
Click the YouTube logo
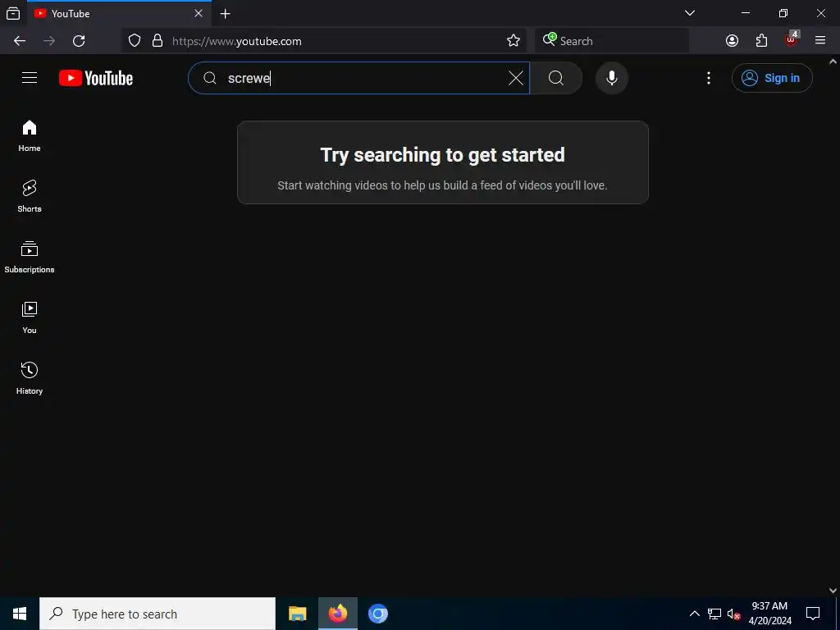(96, 78)
